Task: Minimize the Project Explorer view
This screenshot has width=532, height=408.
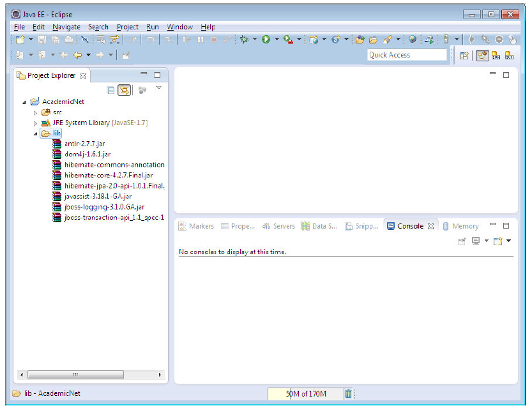Action: pos(144,73)
